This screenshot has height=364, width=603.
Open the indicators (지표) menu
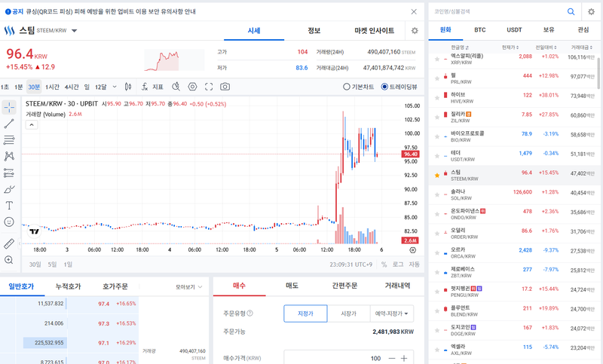(x=153, y=87)
